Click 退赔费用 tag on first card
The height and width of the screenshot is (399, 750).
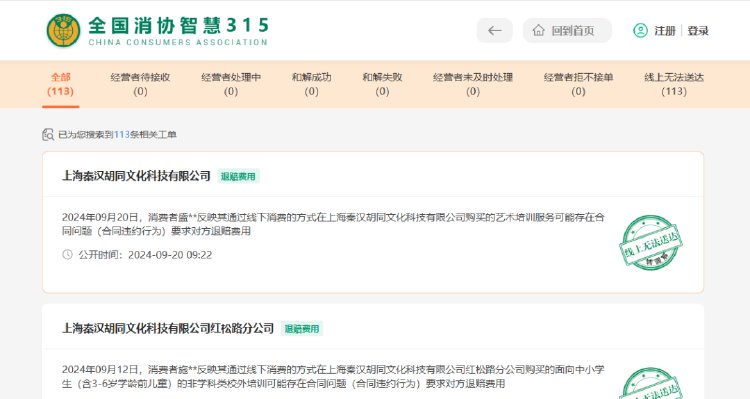[x=238, y=177]
